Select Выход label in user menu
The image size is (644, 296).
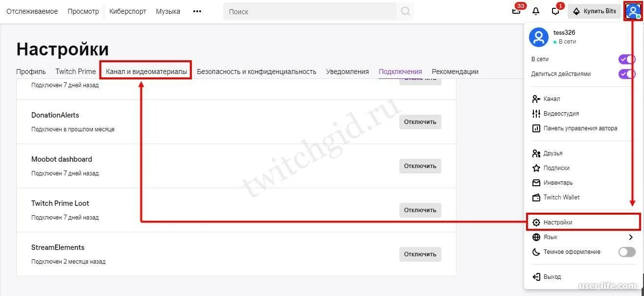[x=552, y=277]
